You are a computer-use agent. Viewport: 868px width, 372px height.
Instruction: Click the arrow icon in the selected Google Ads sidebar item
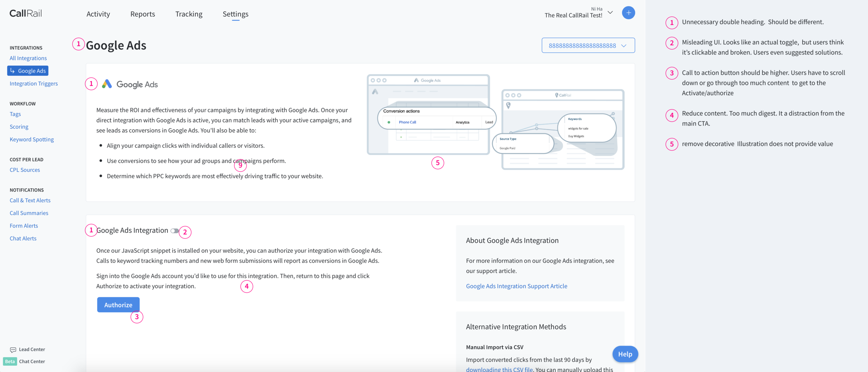point(12,71)
